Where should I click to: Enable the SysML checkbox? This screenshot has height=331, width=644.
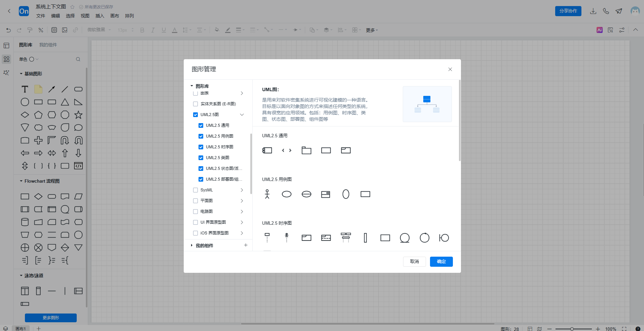pos(195,190)
